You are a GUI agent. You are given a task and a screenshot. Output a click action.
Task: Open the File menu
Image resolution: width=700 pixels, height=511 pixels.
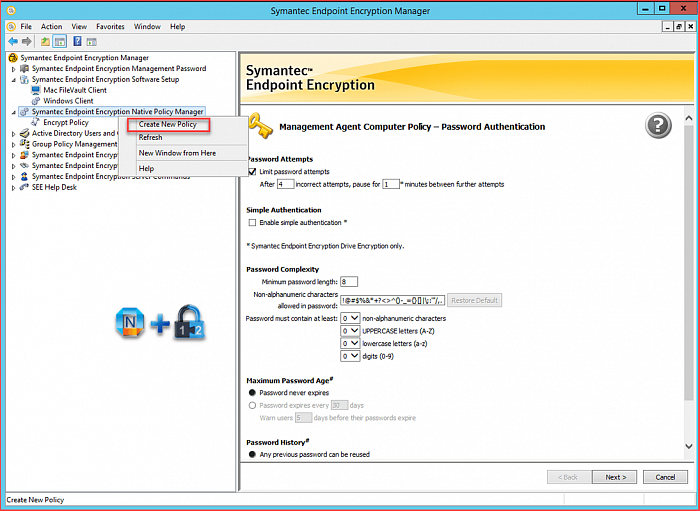coord(26,27)
